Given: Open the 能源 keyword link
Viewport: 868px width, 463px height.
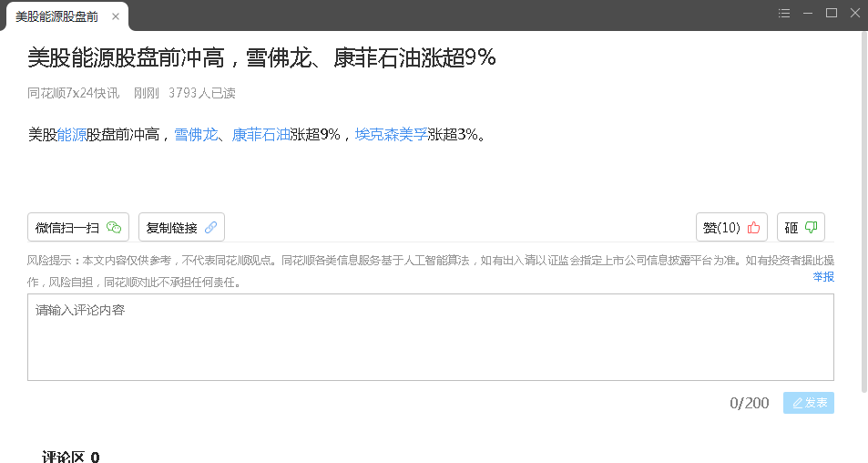Looking at the screenshot, I should 71,135.
